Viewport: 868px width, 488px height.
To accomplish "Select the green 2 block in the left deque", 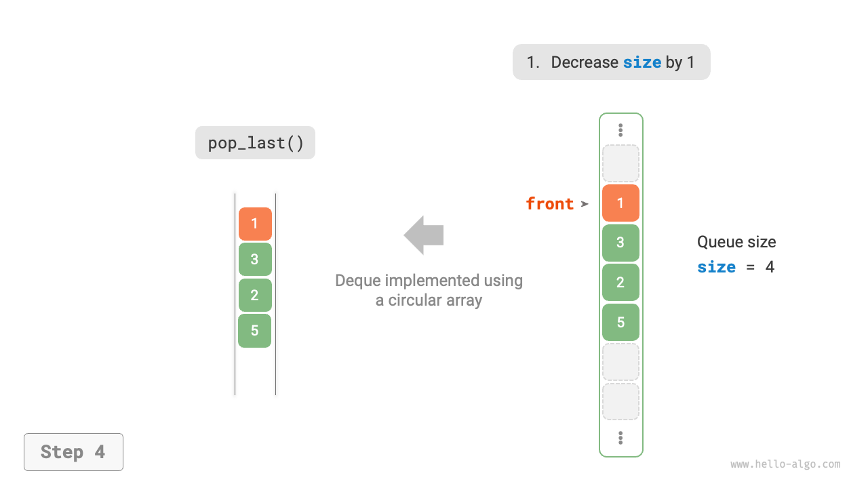I will [255, 296].
